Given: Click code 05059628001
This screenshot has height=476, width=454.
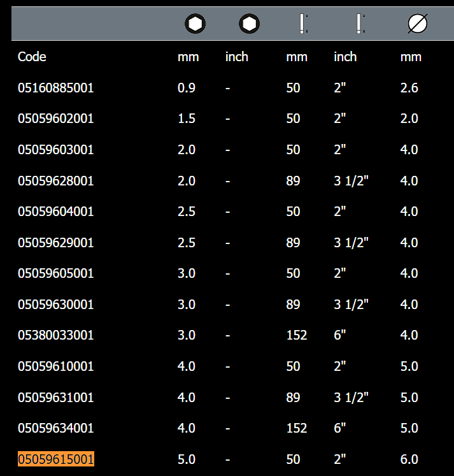Looking at the screenshot, I should click(x=56, y=181).
